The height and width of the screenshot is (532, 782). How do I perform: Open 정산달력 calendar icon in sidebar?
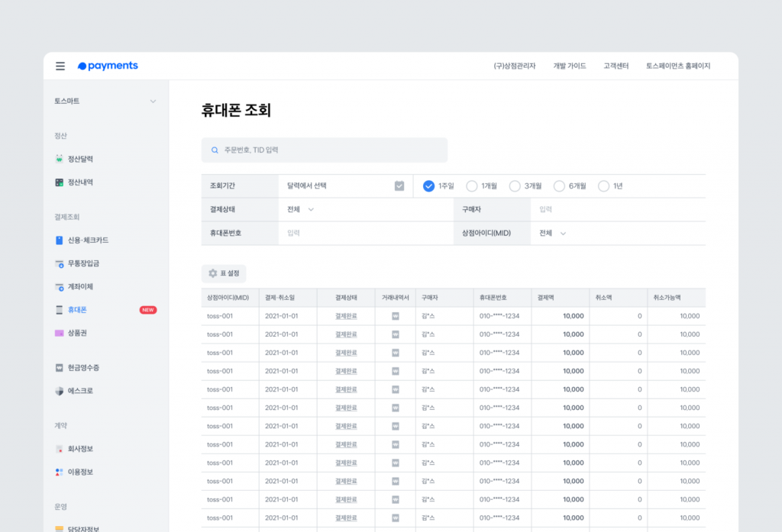coord(60,159)
